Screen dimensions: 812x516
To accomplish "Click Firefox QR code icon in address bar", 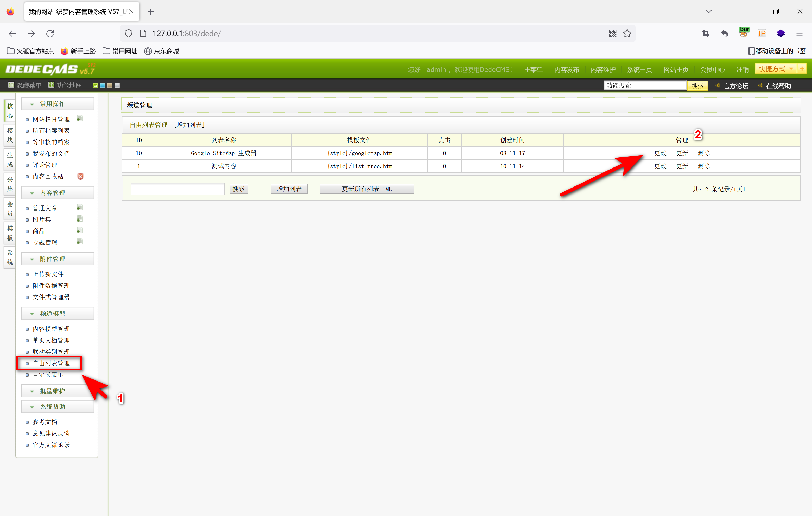I will (612, 33).
